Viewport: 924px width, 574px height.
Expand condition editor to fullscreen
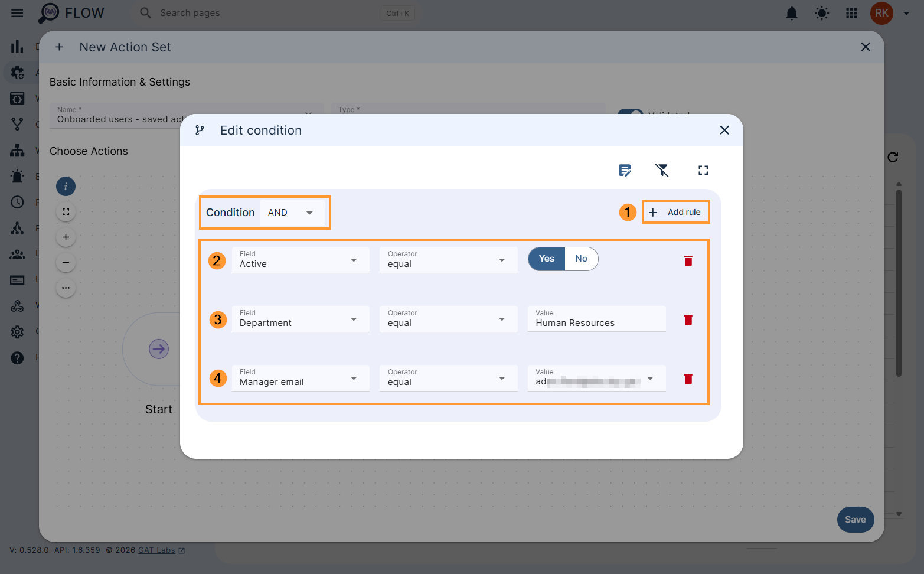(x=703, y=170)
